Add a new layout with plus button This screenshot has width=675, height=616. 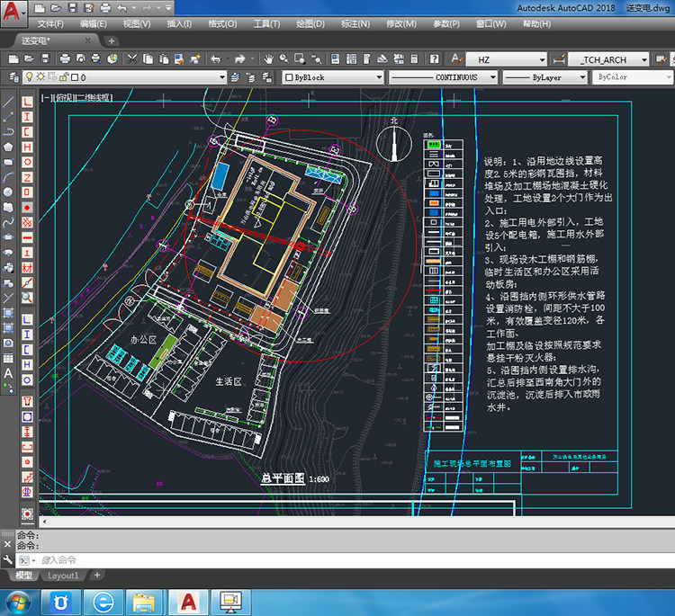point(97,575)
